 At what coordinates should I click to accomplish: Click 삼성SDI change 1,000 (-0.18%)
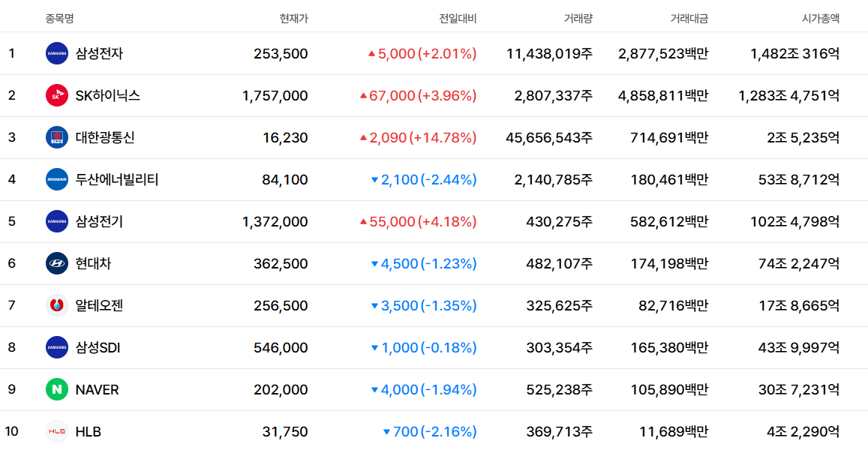pyautogui.click(x=423, y=348)
